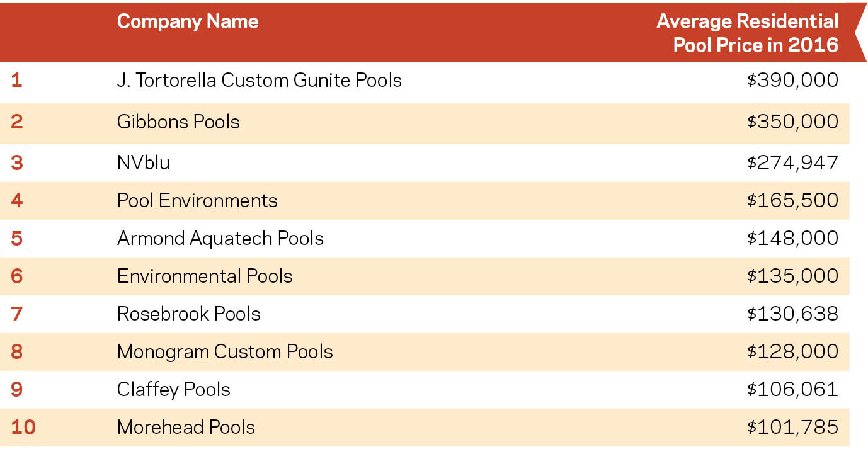Image resolution: width=868 pixels, height=454 pixels.
Task: Open Armond Aquatech Pools entry
Action: [220, 238]
